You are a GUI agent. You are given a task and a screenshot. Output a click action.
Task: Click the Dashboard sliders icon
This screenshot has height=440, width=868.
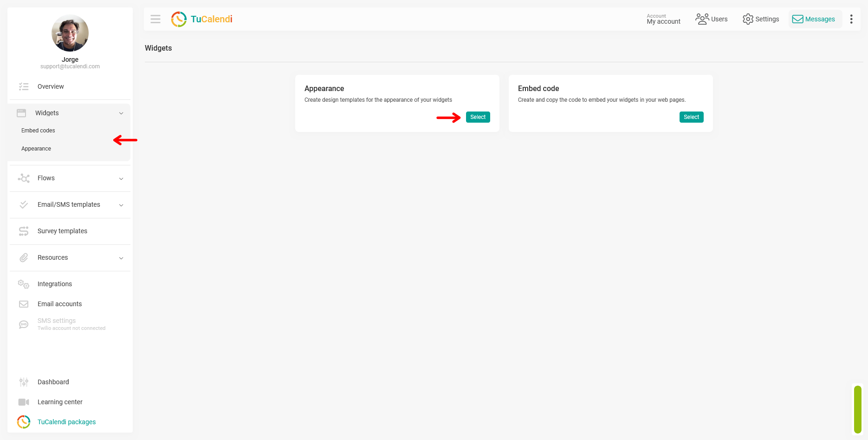(x=24, y=382)
